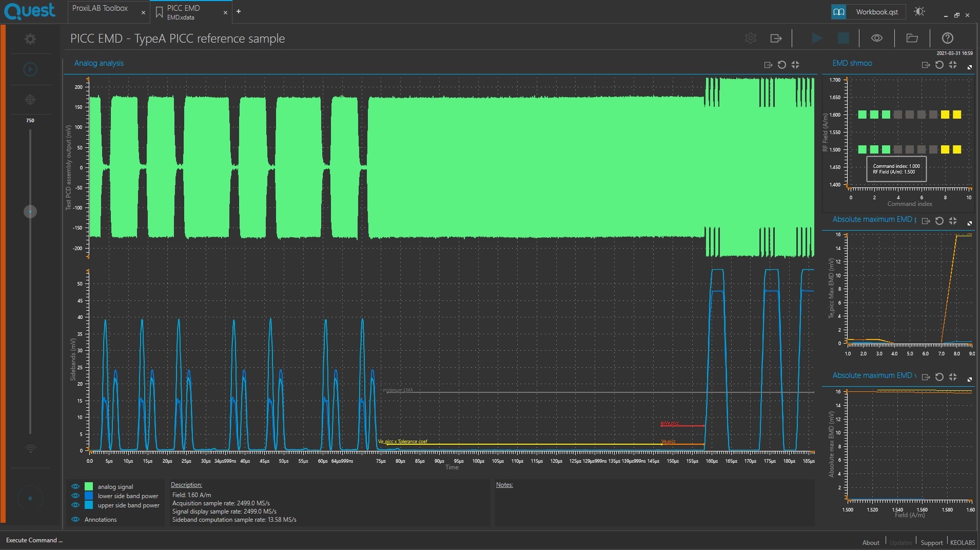Click the Run play button in toolbar
This screenshot has height=550, width=980.
tap(817, 38)
